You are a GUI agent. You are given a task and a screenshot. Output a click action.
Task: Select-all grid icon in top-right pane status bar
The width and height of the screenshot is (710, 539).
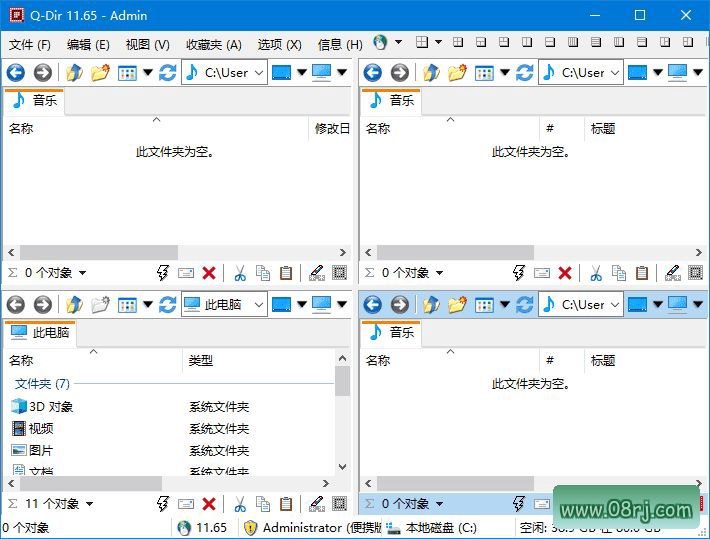tap(696, 273)
